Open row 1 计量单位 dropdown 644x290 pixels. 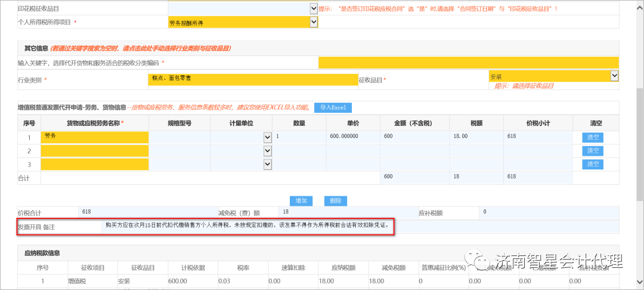pos(267,138)
